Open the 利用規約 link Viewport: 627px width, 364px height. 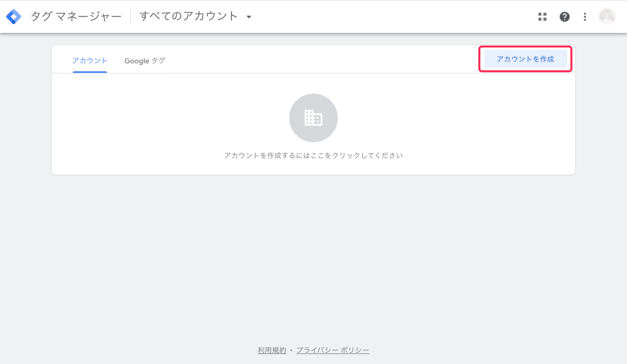pyautogui.click(x=272, y=350)
